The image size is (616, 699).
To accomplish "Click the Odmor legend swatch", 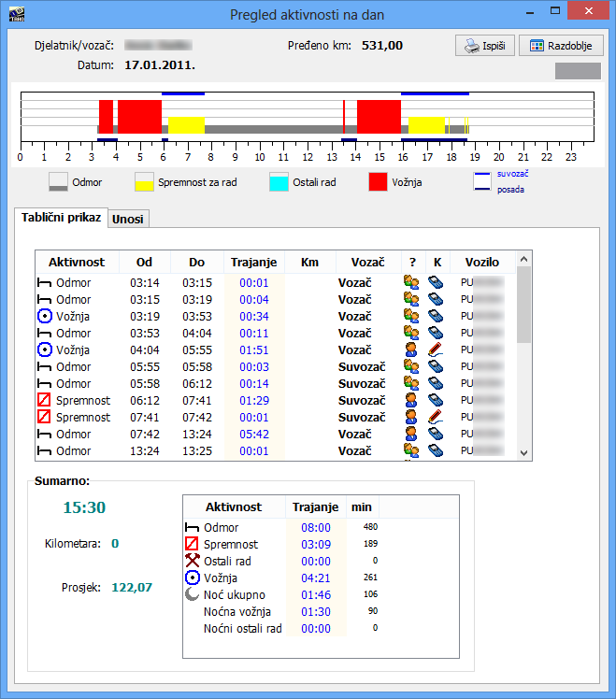I will 59,182.
